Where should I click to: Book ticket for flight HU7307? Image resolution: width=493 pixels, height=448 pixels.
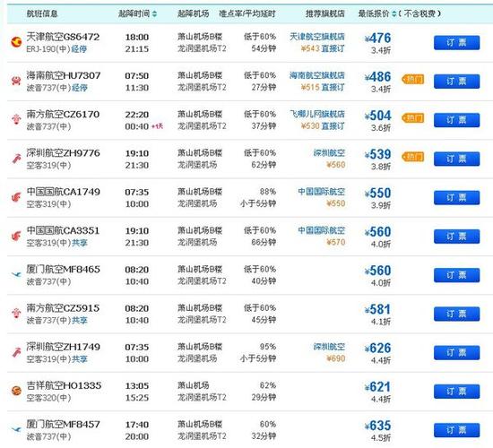(456, 82)
